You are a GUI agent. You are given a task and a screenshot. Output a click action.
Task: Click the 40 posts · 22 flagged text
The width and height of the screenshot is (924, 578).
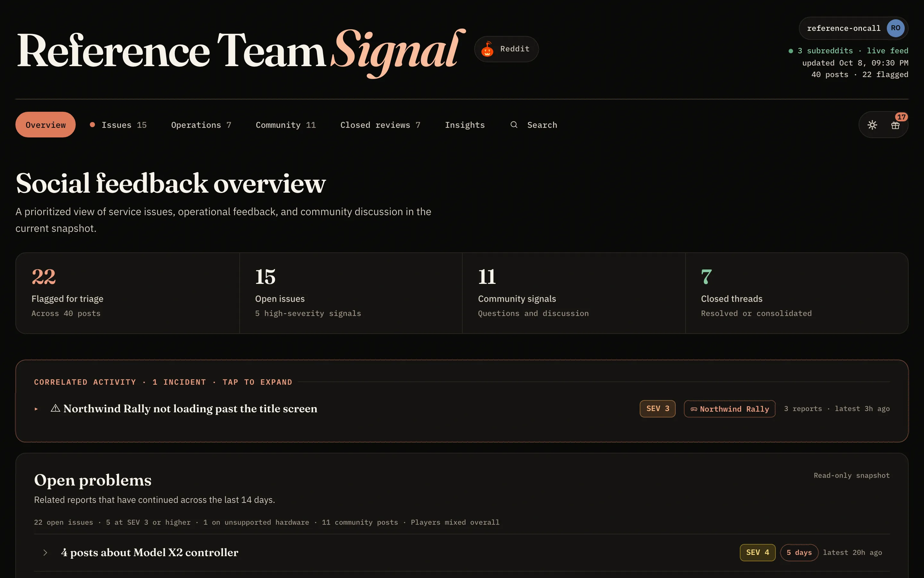click(860, 74)
